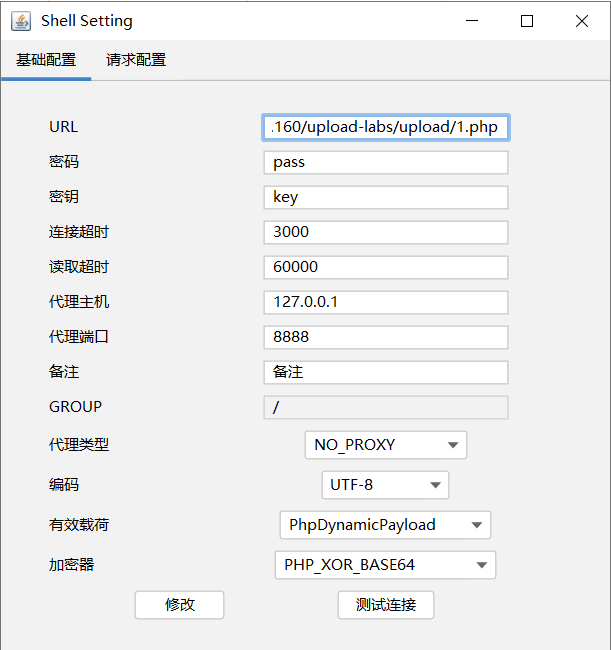The width and height of the screenshot is (611, 650).
Task: Click the Java app icon in title bar
Action: [21, 21]
